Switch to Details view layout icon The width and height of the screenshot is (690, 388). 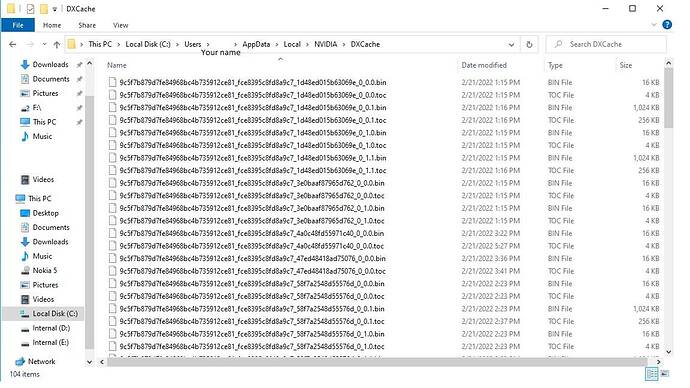651,374
